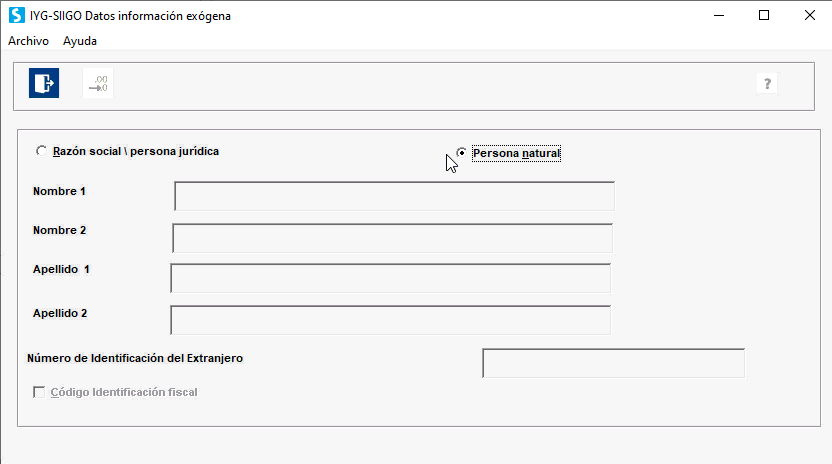This screenshot has height=464, width=832.
Task: Select the Apellido 1 input box
Action: pyautogui.click(x=390, y=278)
